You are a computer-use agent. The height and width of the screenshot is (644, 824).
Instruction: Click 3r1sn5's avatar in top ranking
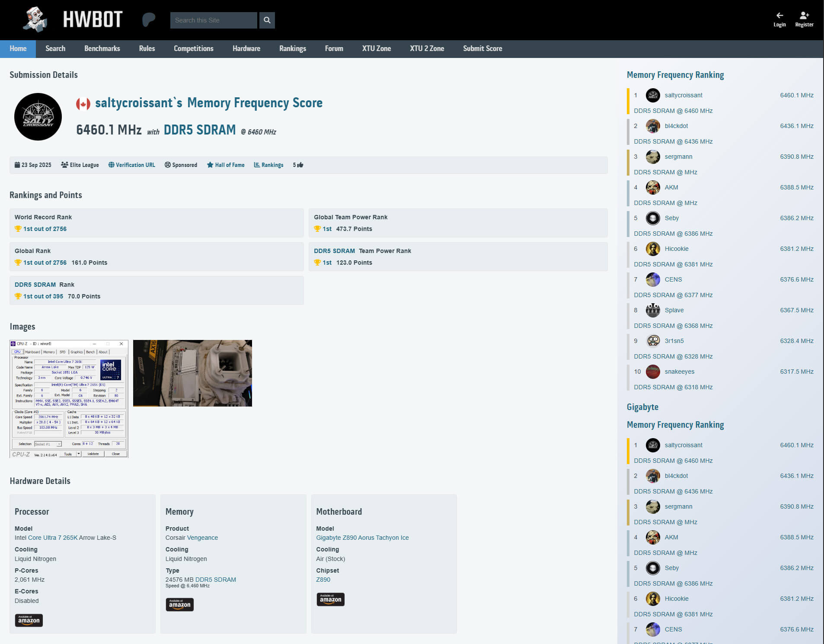653,341
